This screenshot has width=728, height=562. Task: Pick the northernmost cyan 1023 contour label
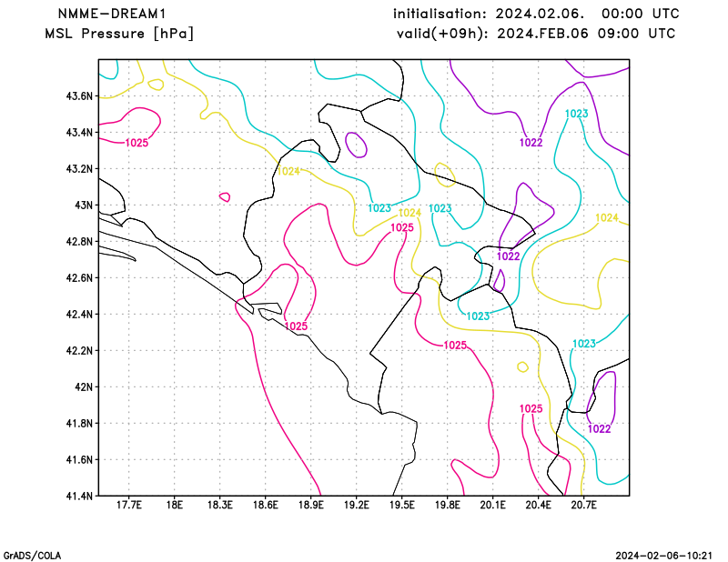click(577, 114)
